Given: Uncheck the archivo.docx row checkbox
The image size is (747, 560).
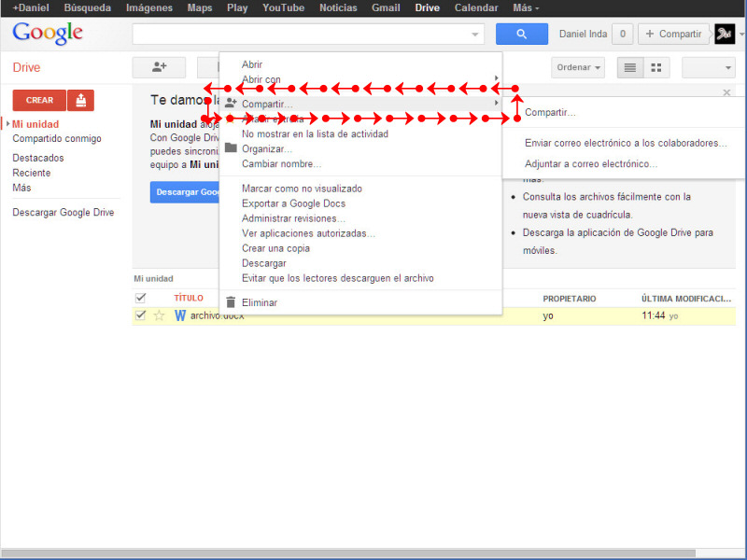Looking at the screenshot, I should pos(140,315).
